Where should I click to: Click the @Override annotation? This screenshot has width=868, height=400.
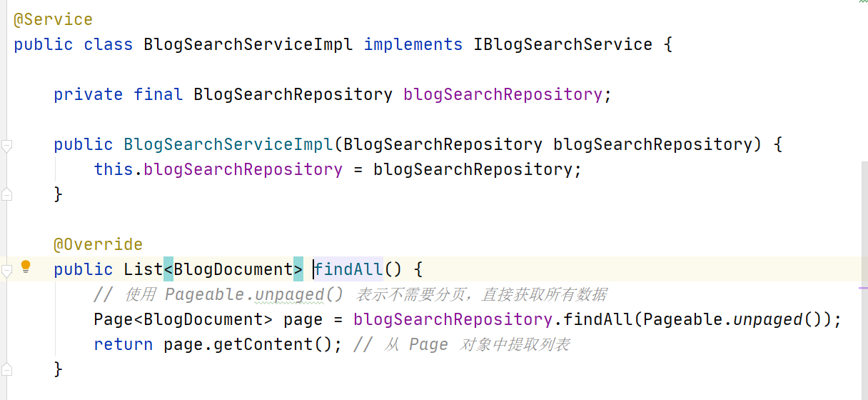pos(99,244)
